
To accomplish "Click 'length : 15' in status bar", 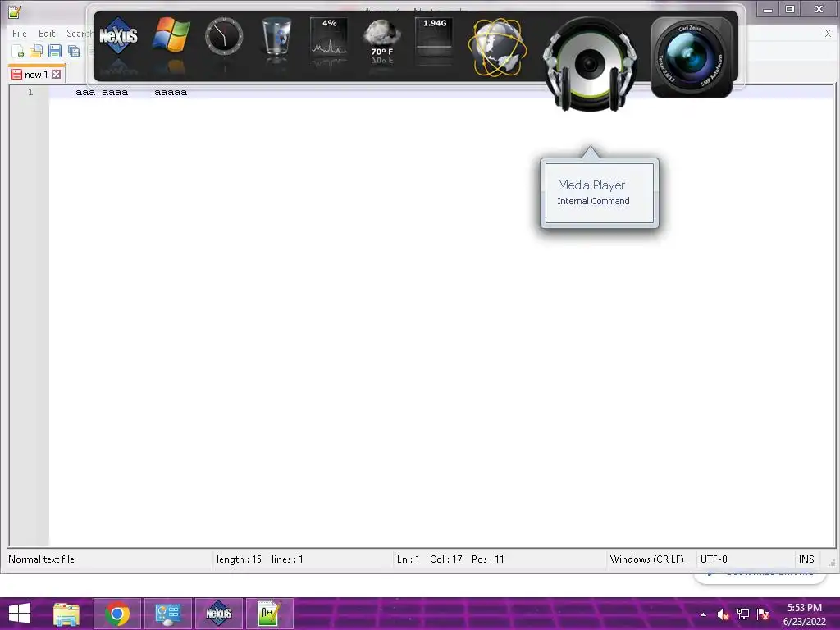I will pyautogui.click(x=239, y=559).
